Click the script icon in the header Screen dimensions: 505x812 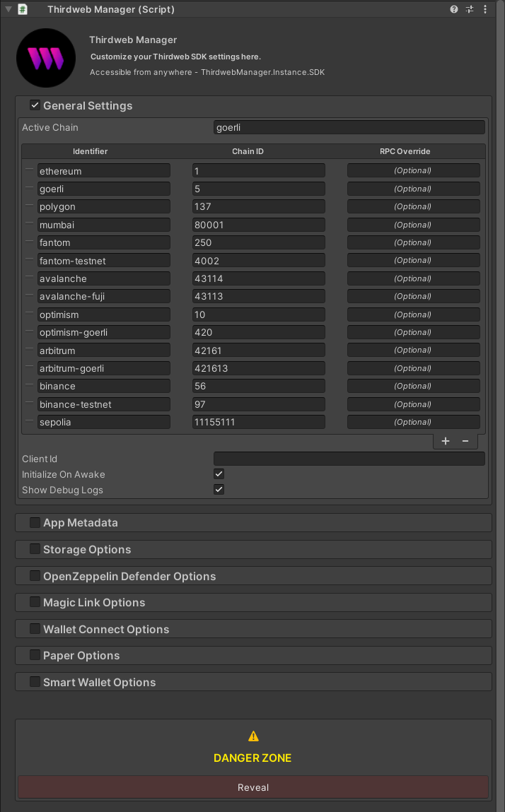click(x=23, y=10)
